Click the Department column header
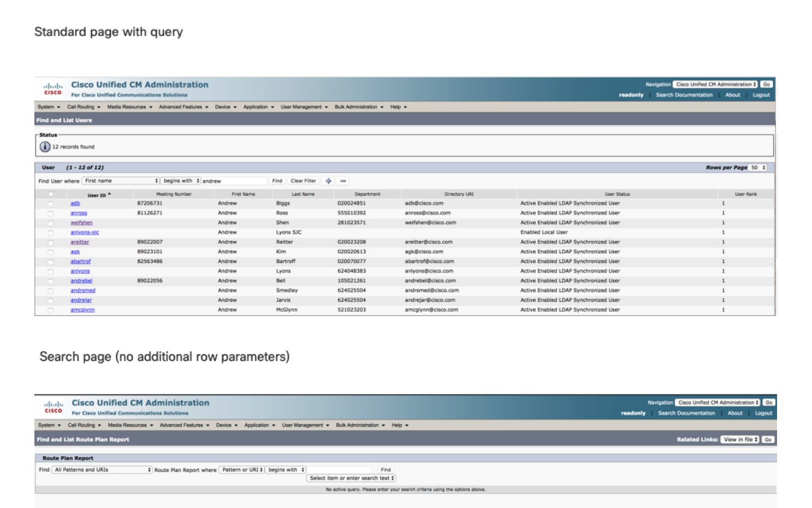The image size is (812, 508). [x=367, y=194]
